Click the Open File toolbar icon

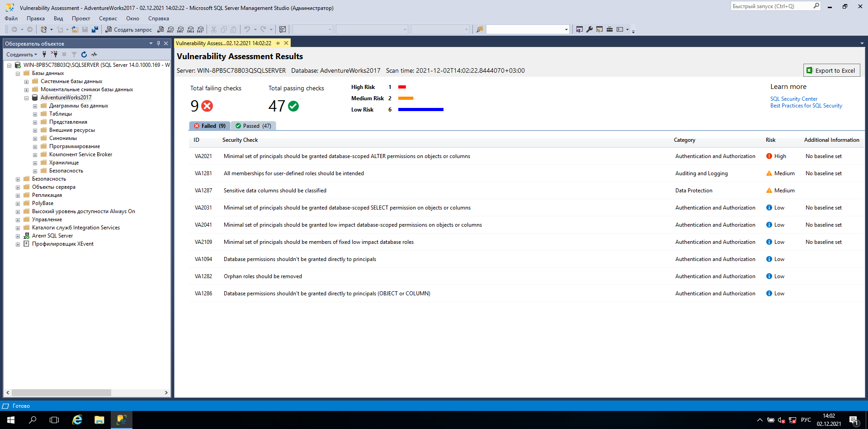click(x=75, y=29)
